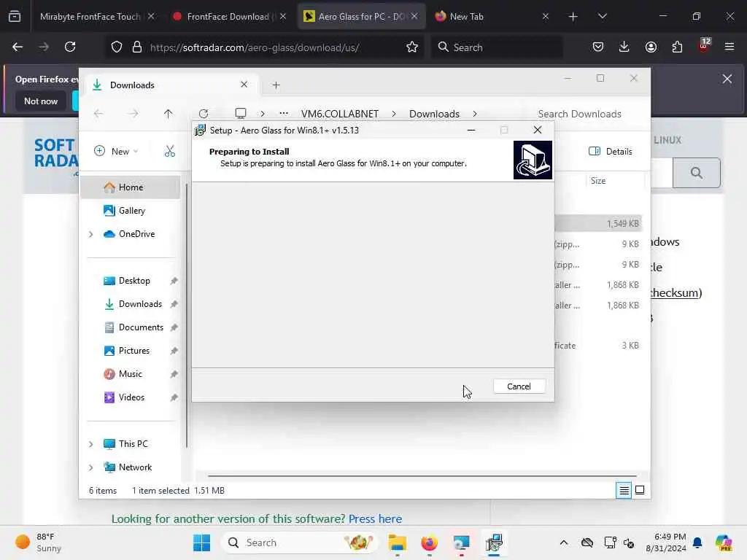
Task: Click SoftRadar search magnifier button
Action: 696,173
